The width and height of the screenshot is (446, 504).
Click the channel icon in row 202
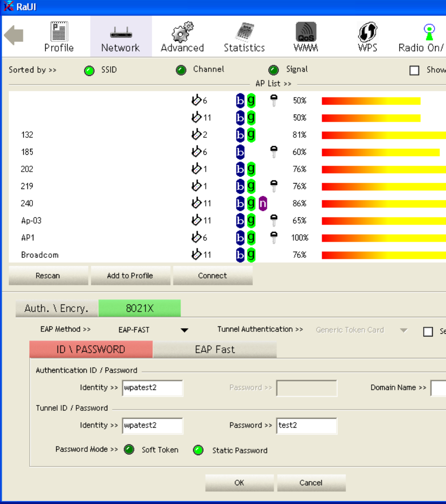[196, 169]
